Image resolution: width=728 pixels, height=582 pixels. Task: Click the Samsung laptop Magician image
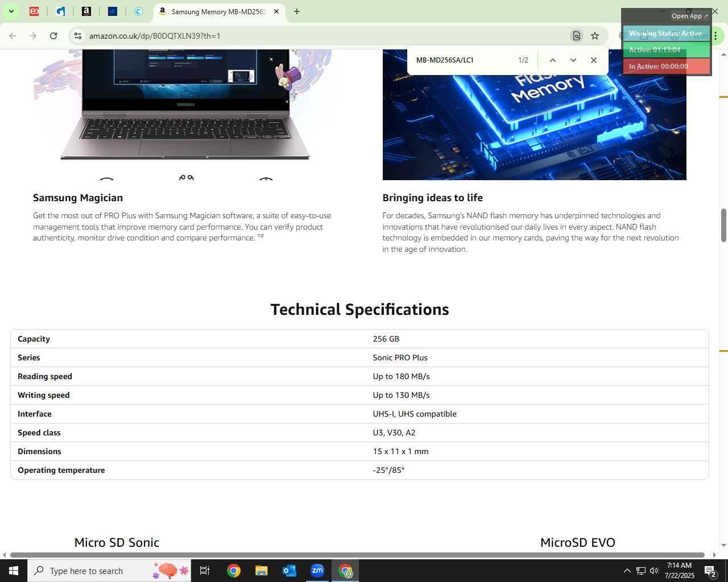click(x=185, y=114)
